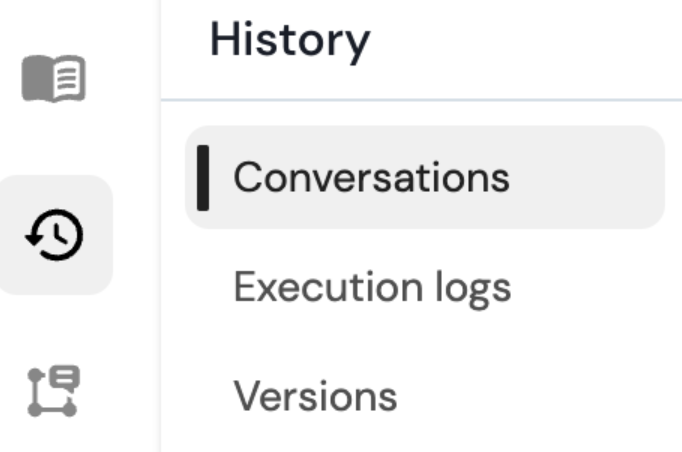Viewport: 682px width, 452px height.
Task: Open the flow builder icon with chat bubble
Action: coord(54,391)
